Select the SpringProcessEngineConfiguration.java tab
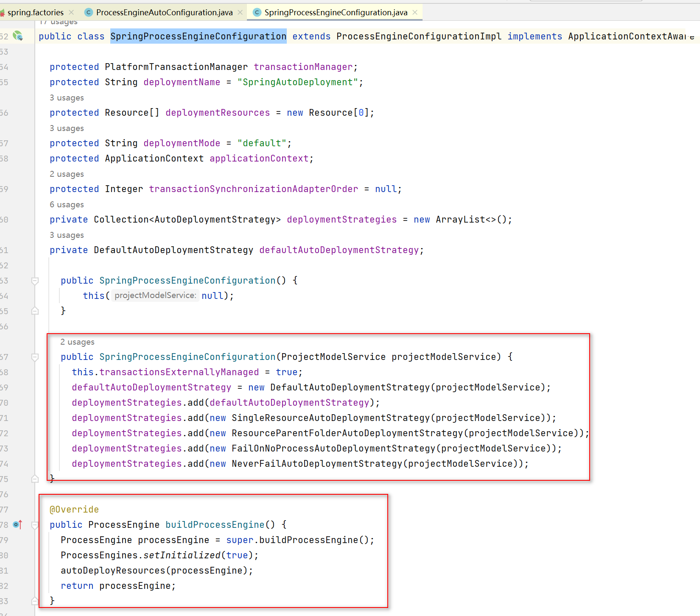 coord(336,12)
